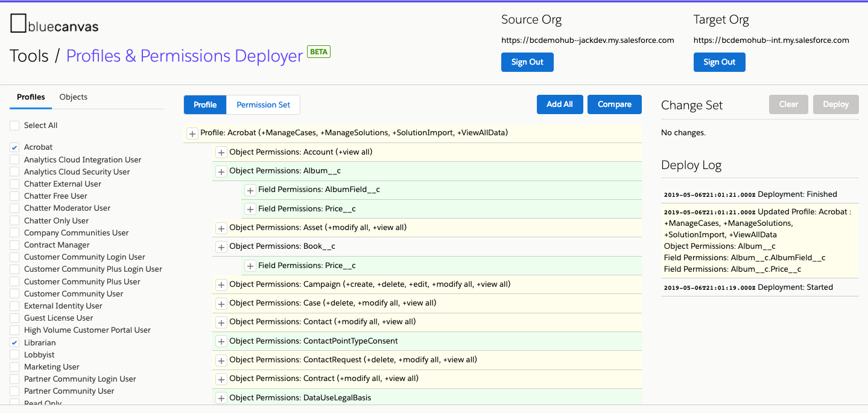This screenshot has height=413, width=868.
Task: Expand the Profile: Acrobat row
Action: point(192,133)
